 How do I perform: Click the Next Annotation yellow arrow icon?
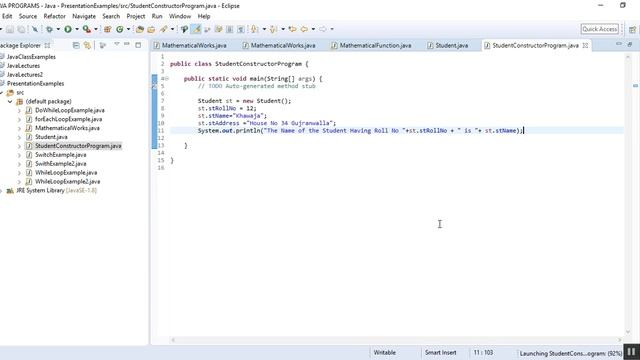pyautogui.click(x=255, y=29)
